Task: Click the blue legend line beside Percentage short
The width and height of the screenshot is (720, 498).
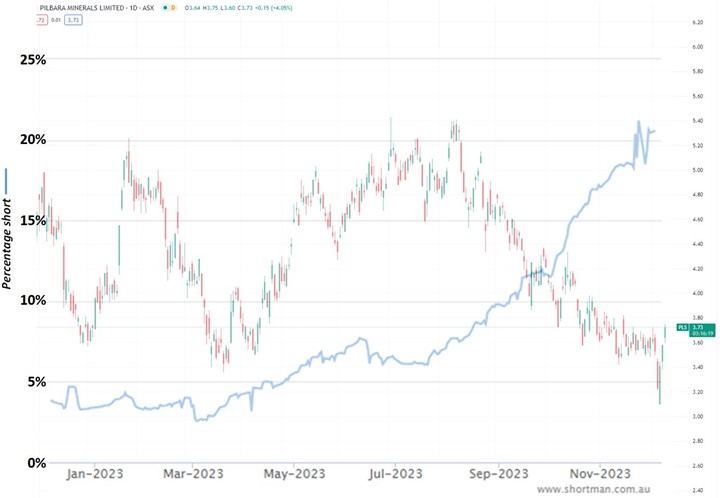Action: pos(7,182)
